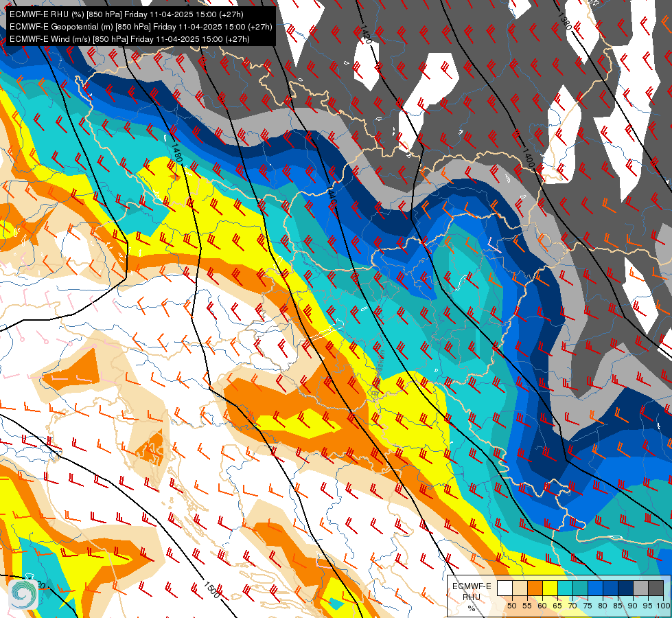Click the teal 70-75% legend swatch
The image size is (672, 618).
coord(580,588)
